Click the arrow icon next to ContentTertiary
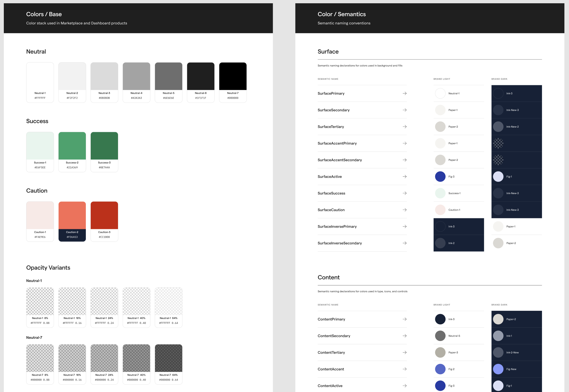The height and width of the screenshot is (392, 569). tap(404, 352)
